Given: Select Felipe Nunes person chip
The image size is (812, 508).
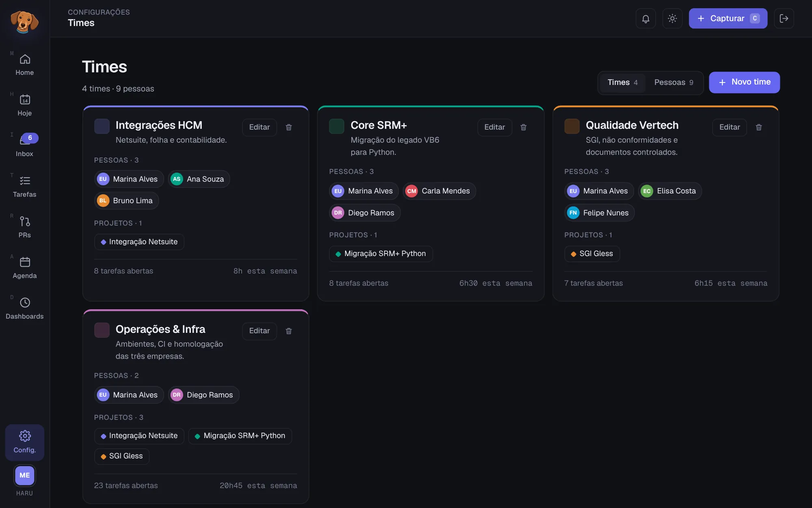Looking at the screenshot, I should pos(599,213).
